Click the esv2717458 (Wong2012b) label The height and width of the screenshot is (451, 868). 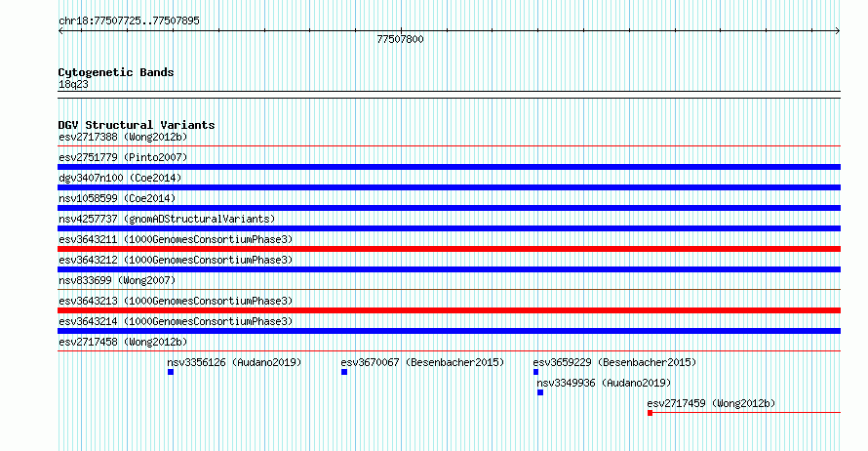pos(123,342)
